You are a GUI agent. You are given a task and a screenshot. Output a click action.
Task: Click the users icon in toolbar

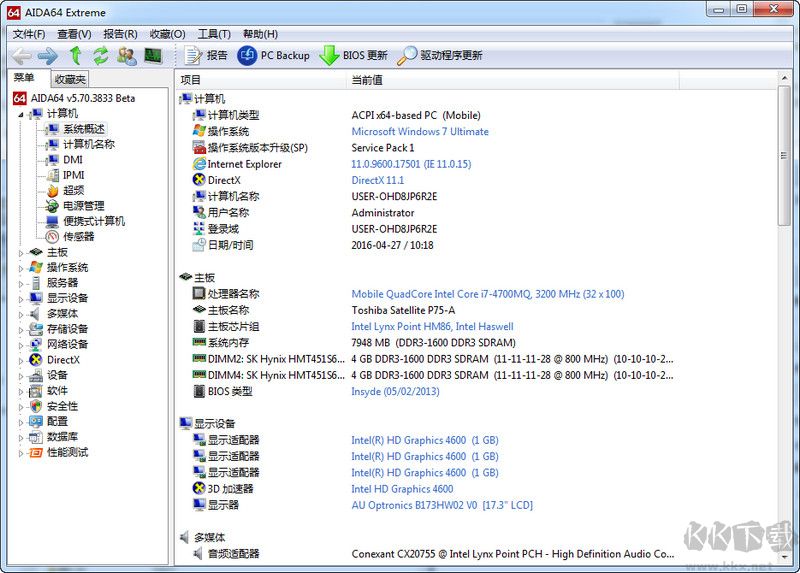[x=127, y=56]
